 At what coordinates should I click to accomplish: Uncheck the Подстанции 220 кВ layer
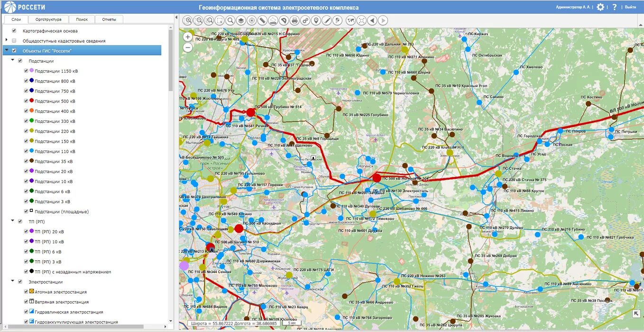pos(27,131)
